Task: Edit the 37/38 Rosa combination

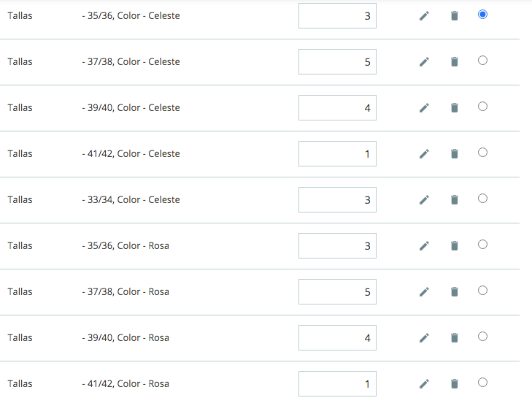Action: pos(424,291)
